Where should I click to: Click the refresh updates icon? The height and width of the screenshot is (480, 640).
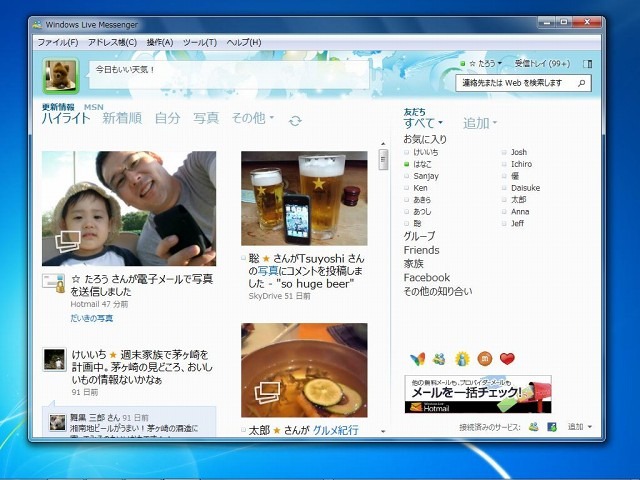point(295,121)
